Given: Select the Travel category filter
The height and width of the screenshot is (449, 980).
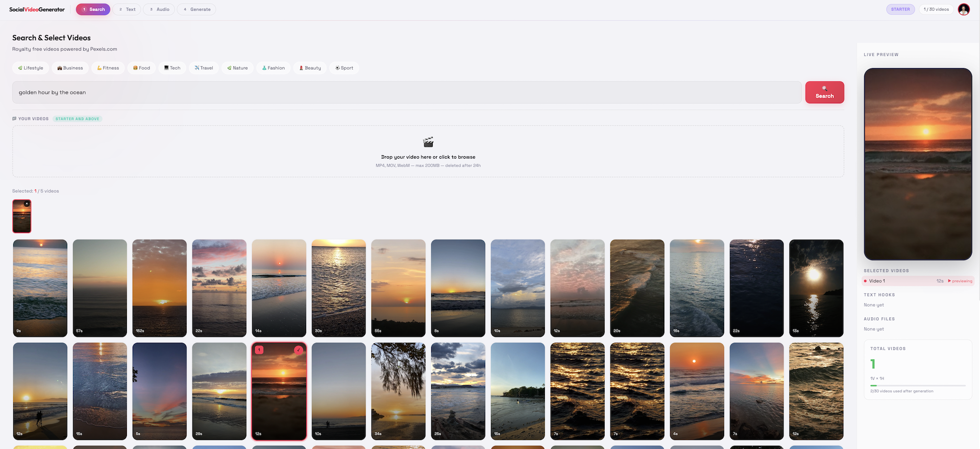Looking at the screenshot, I should coord(203,68).
